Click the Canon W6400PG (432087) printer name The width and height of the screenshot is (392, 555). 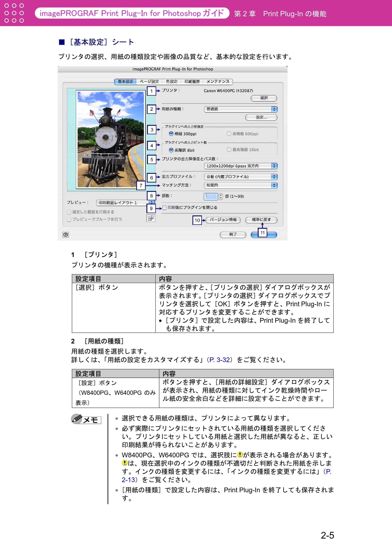pos(228,91)
